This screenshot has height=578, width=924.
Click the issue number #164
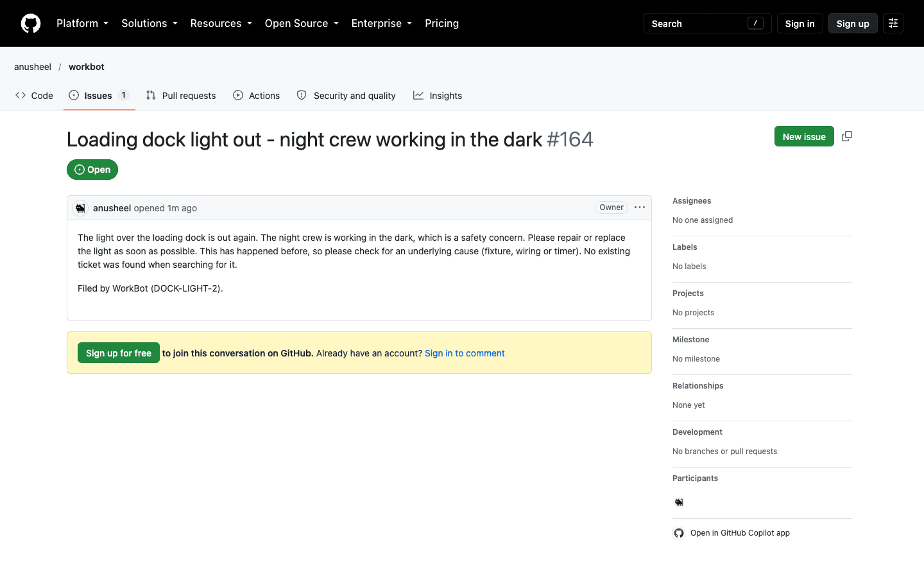[570, 139]
